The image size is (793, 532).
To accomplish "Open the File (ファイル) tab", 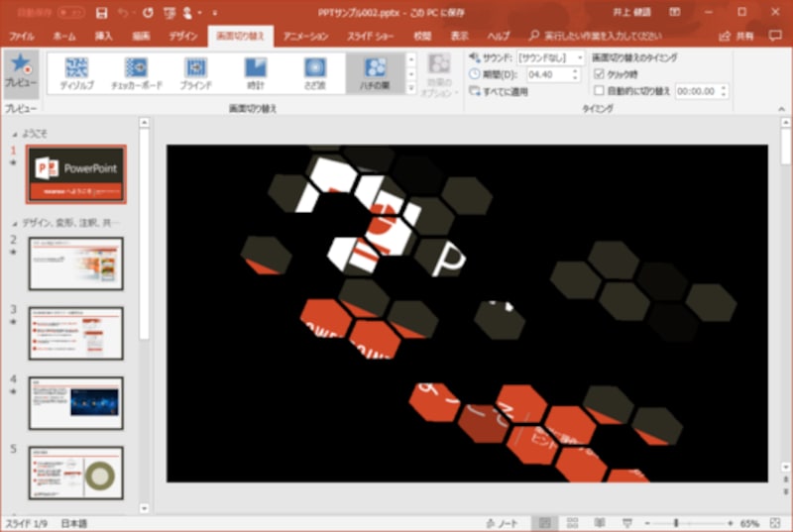I will [x=21, y=36].
